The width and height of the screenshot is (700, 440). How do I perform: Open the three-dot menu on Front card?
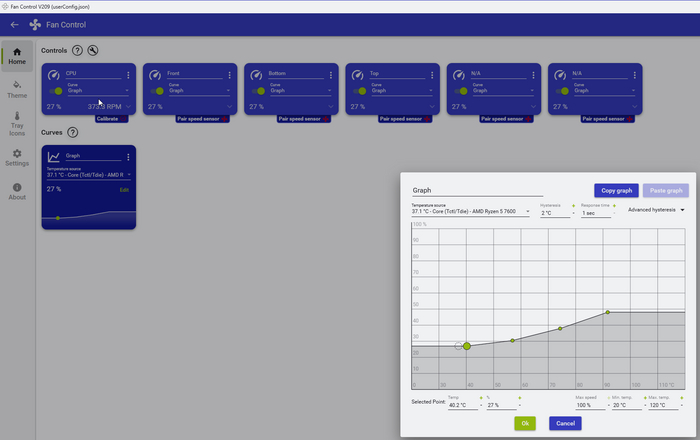229,75
